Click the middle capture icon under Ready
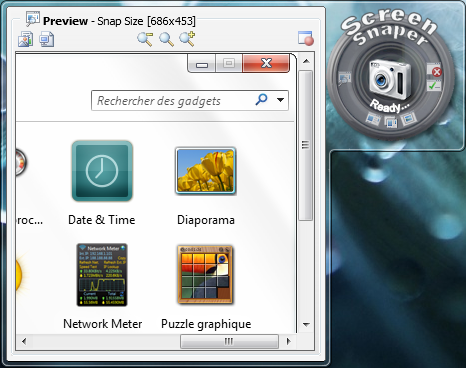This screenshot has height=368, width=466. point(391,122)
